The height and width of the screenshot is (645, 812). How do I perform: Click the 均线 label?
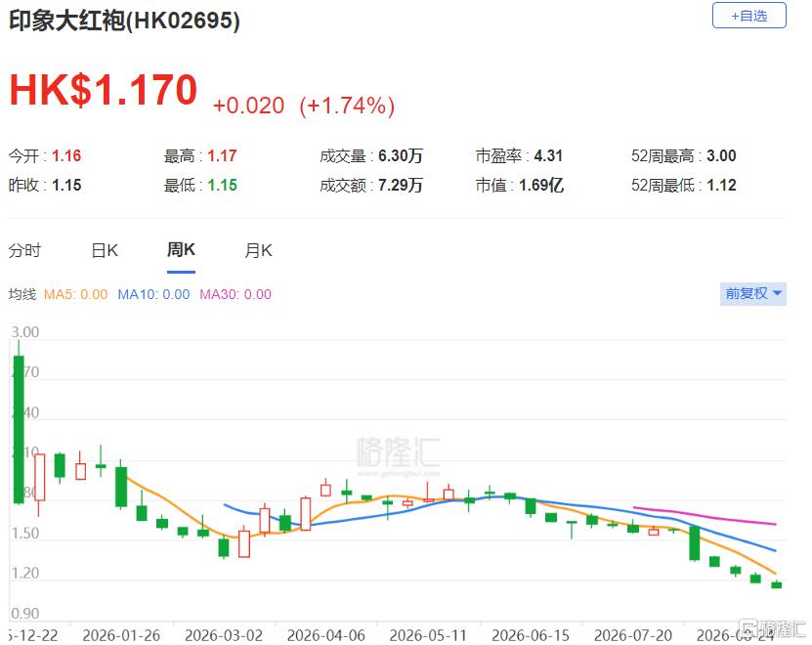(x=22, y=294)
